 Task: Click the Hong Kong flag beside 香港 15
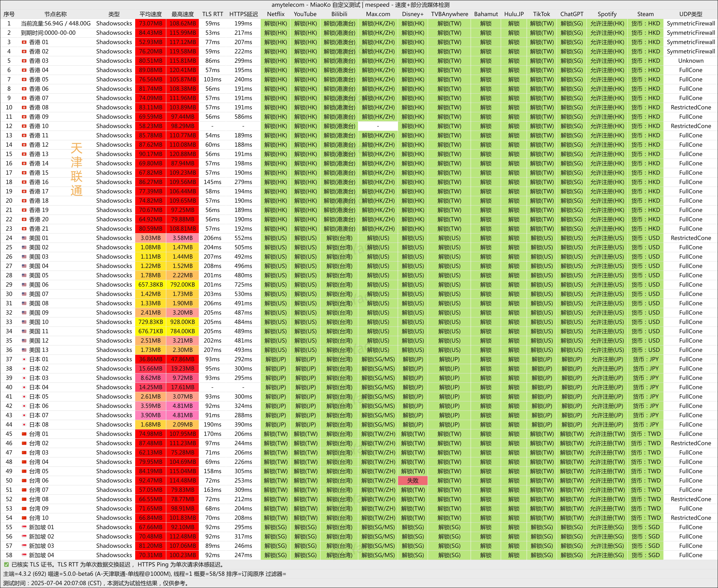pos(24,173)
